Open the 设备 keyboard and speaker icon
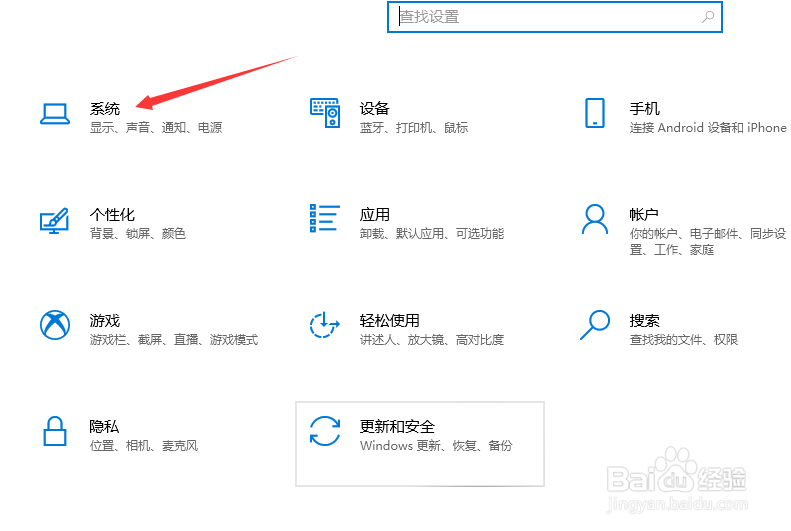 pyautogui.click(x=325, y=113)
